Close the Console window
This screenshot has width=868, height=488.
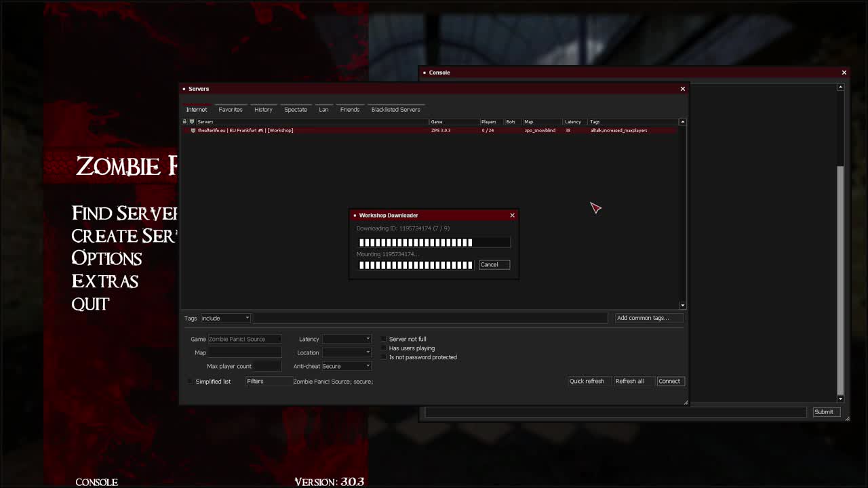pyautogui.click(x=844, y=73)
